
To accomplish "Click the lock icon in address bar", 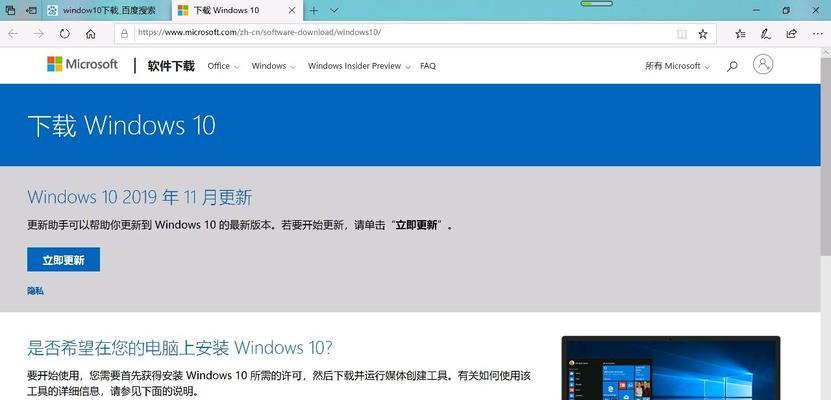I will coord(125,33).
